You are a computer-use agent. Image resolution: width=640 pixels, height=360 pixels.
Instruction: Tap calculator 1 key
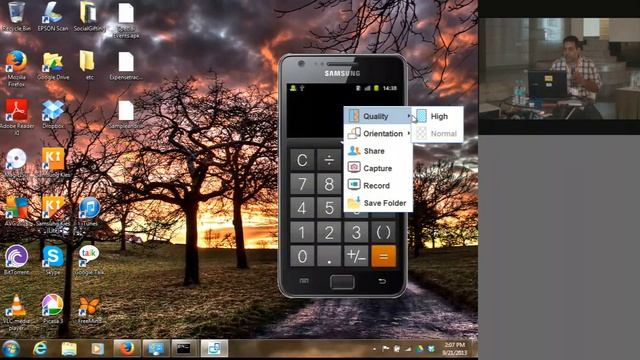[302, 232]
